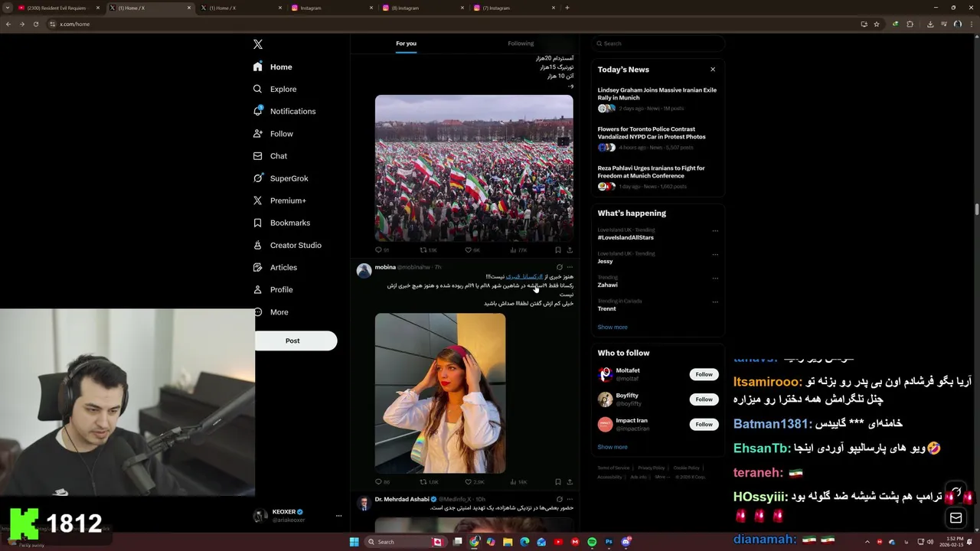980x551 pixels.
Task: Open options for Jessy trend
Action: tap(715, 254)
